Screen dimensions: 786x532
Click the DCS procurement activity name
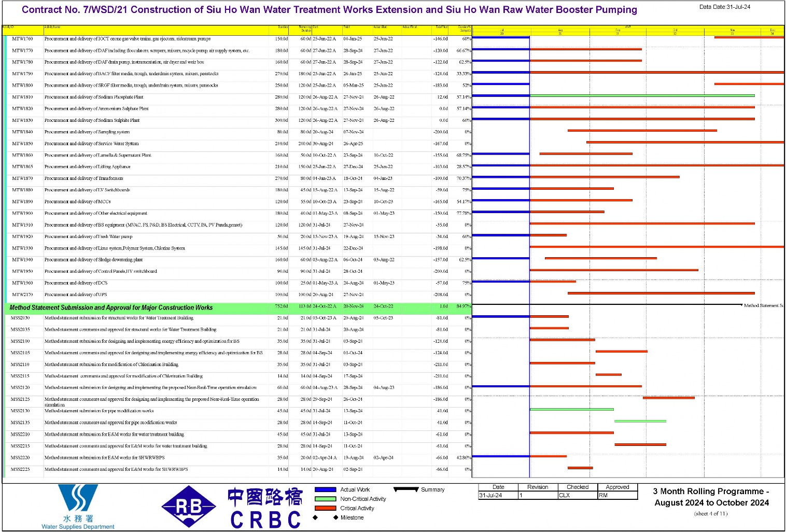tap(76, 283)
